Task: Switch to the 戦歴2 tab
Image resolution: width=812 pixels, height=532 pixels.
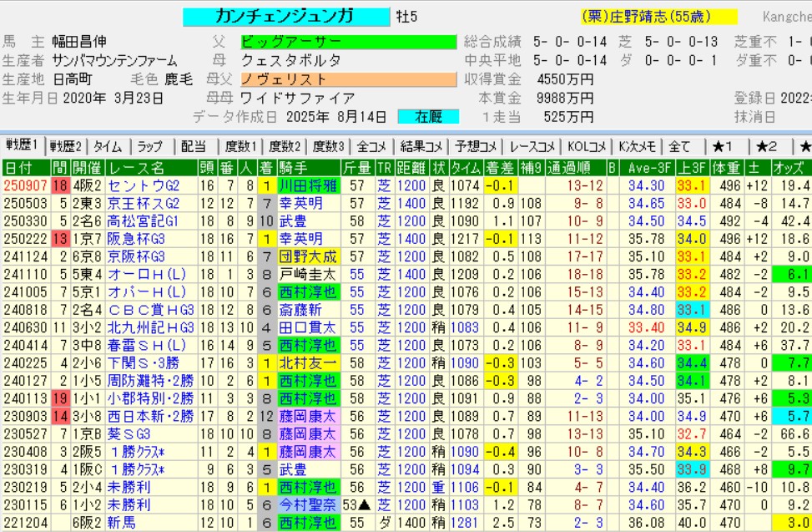Action: pos(66,146)
